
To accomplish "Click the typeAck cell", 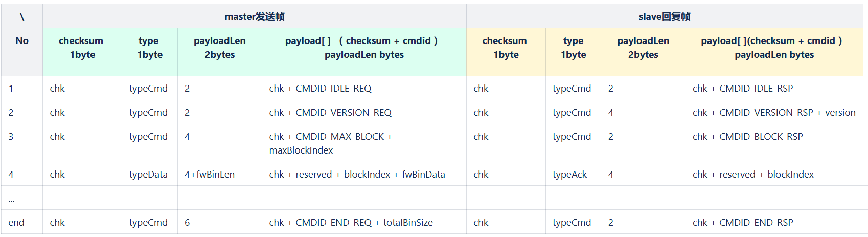I will 574,175.
